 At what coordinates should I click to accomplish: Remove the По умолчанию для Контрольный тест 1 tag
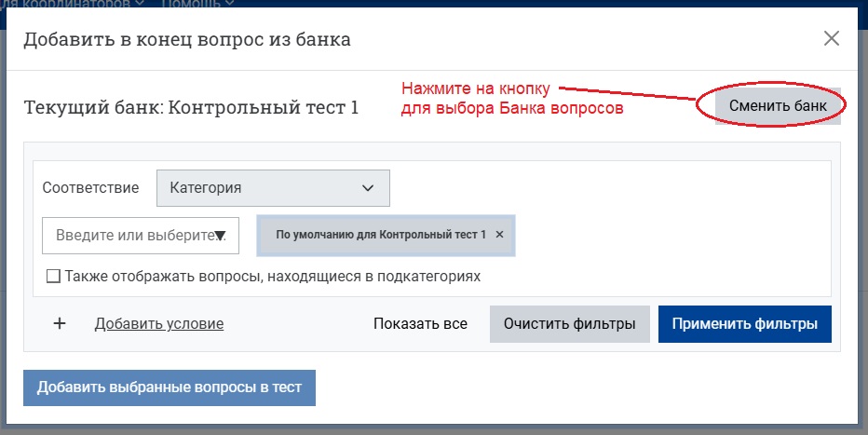tap(499, 235)
